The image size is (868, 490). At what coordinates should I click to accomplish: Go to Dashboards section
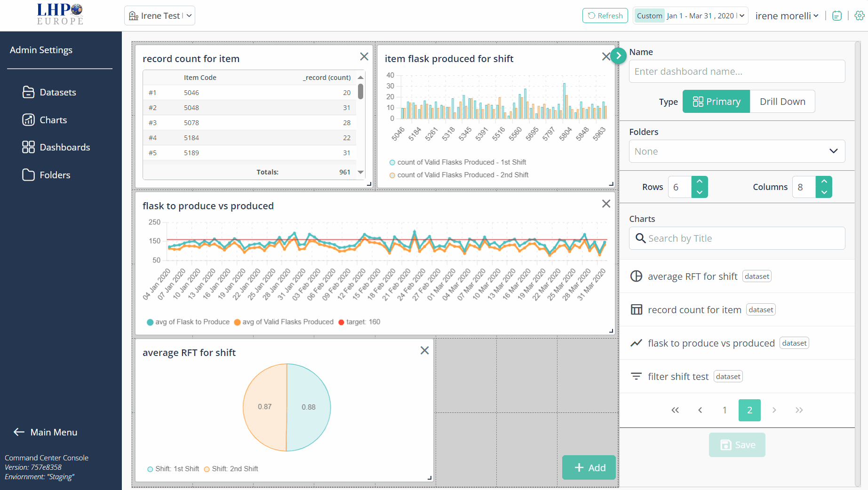point(56,147)
